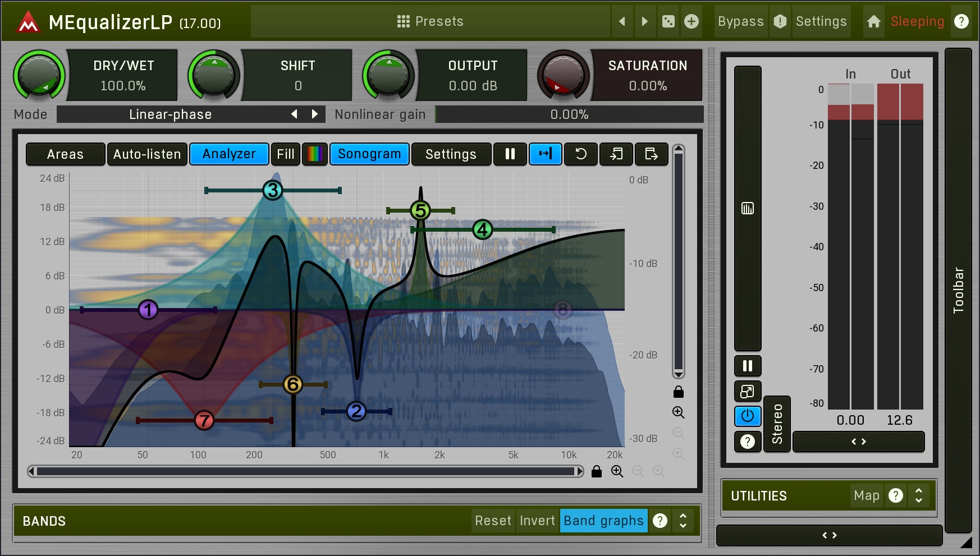Toggle the Analyzer button
Viewport: 980px width, 556px height.
[x=229, y=154]
